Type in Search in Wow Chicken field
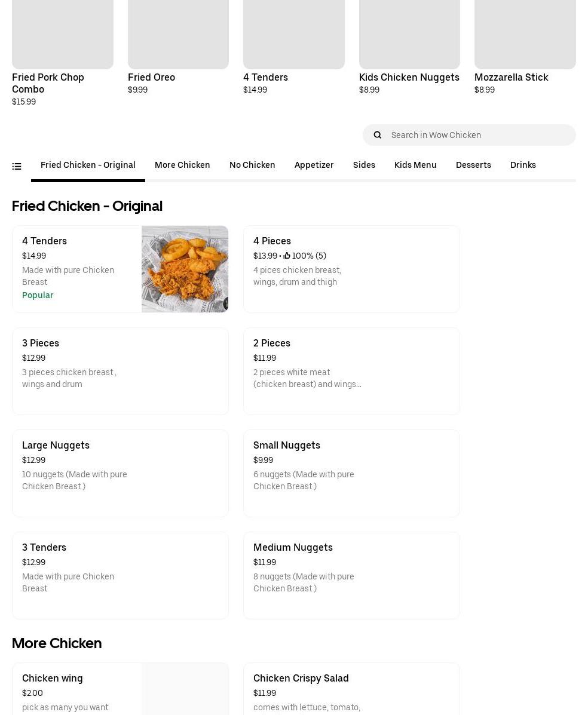 coord(478,135)
